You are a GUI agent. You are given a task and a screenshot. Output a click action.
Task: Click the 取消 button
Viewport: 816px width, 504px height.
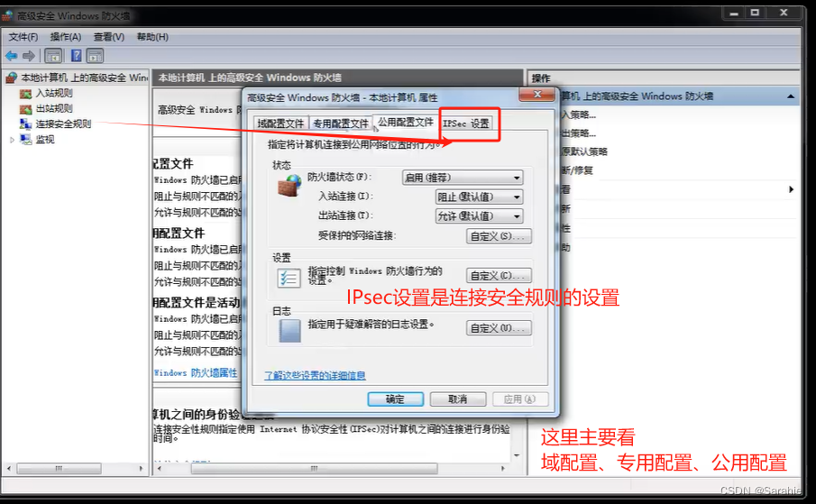coord(458,399)
